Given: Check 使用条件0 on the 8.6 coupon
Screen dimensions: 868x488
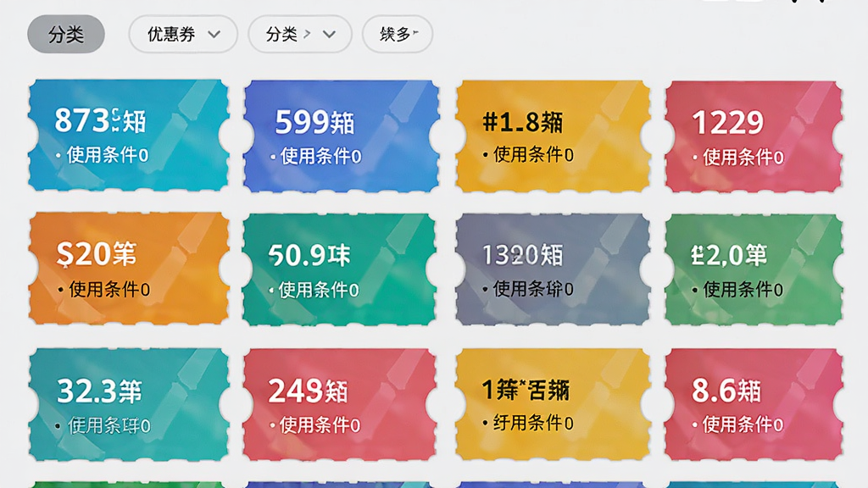Looking at the screenshot, I should click(743, 424).
